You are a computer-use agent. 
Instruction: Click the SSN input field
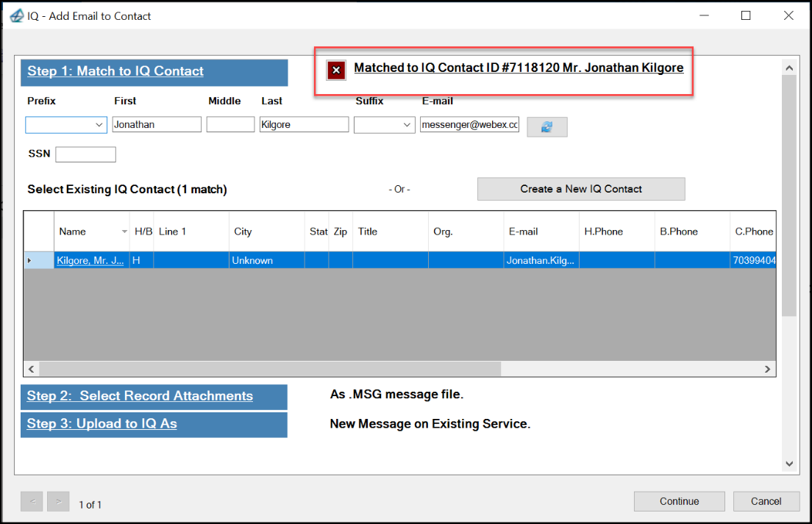(85, 154)
